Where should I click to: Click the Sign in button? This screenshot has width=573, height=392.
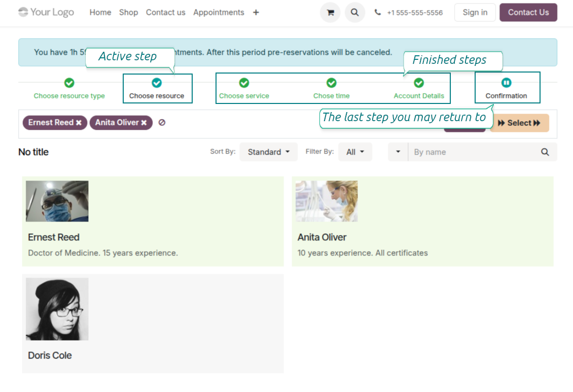click(x=475, y=13)
